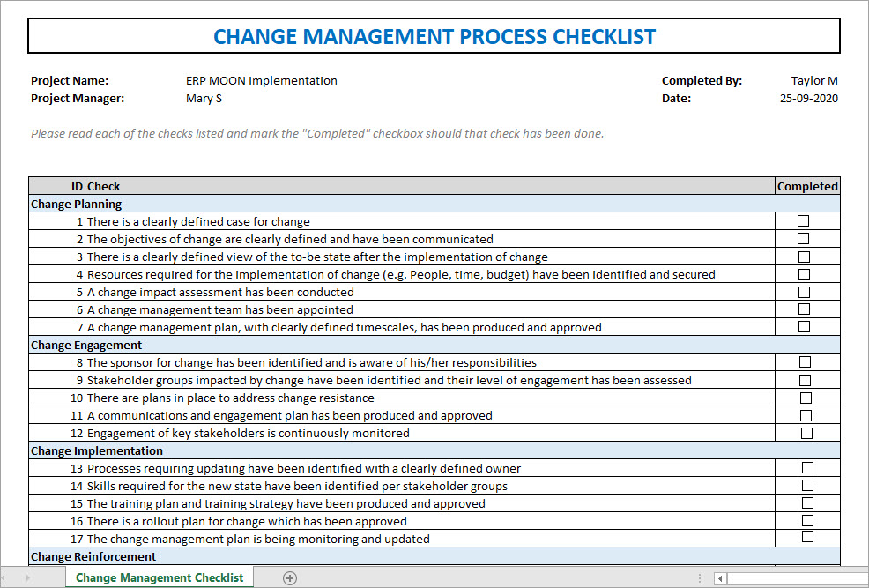
Task: Select the CHANGE MANAGEMENT PROCESS CHECKLIST title
Action: point(434,36)
